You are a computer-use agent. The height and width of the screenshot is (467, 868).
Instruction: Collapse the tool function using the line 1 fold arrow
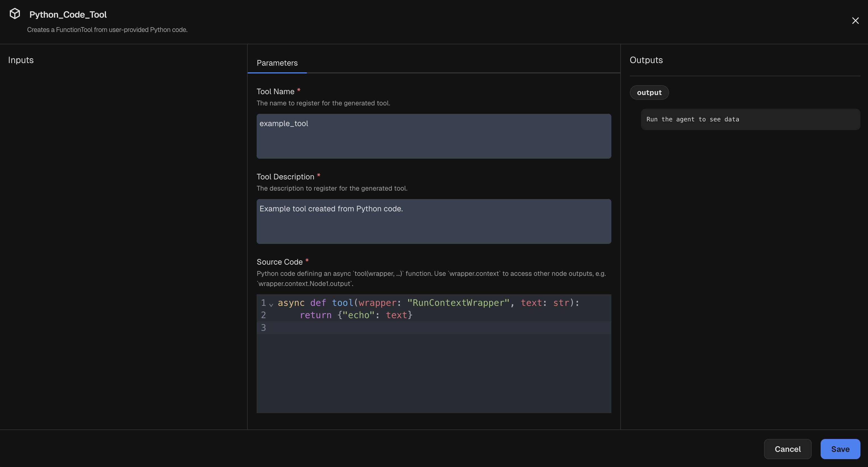[x=271, y=304]
